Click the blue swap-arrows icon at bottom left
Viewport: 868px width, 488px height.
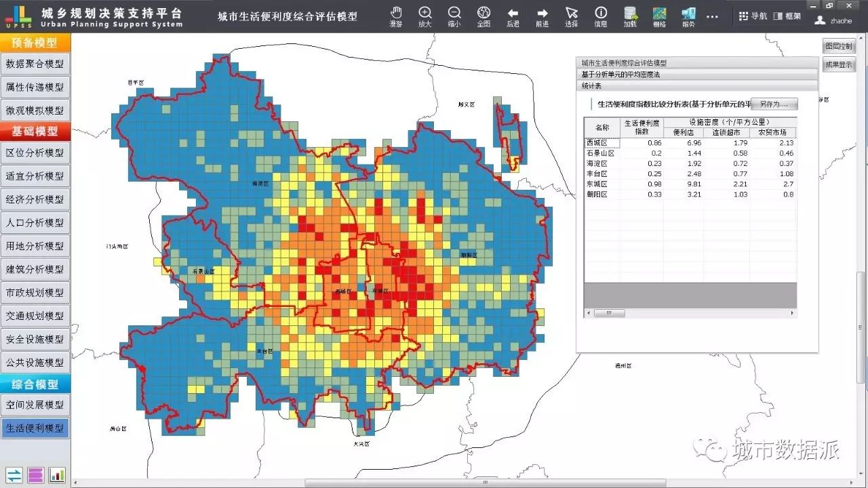[14, 475]
